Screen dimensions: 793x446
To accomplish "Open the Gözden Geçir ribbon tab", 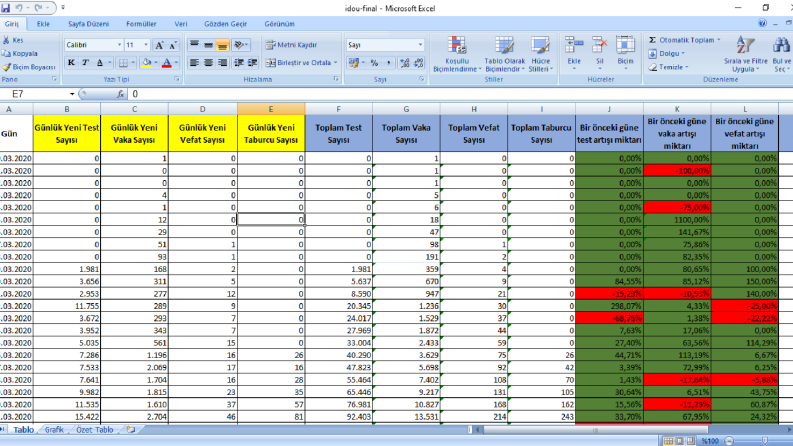I will tap(226, 24).
